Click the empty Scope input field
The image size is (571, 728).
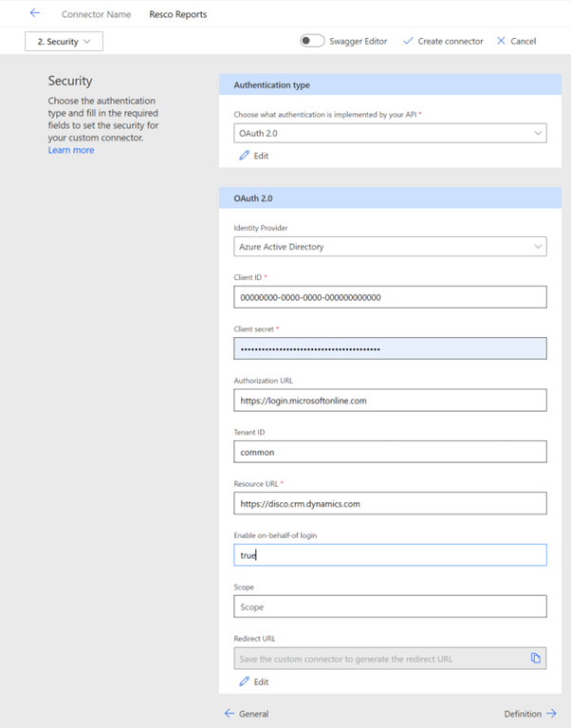click(390, 607)
